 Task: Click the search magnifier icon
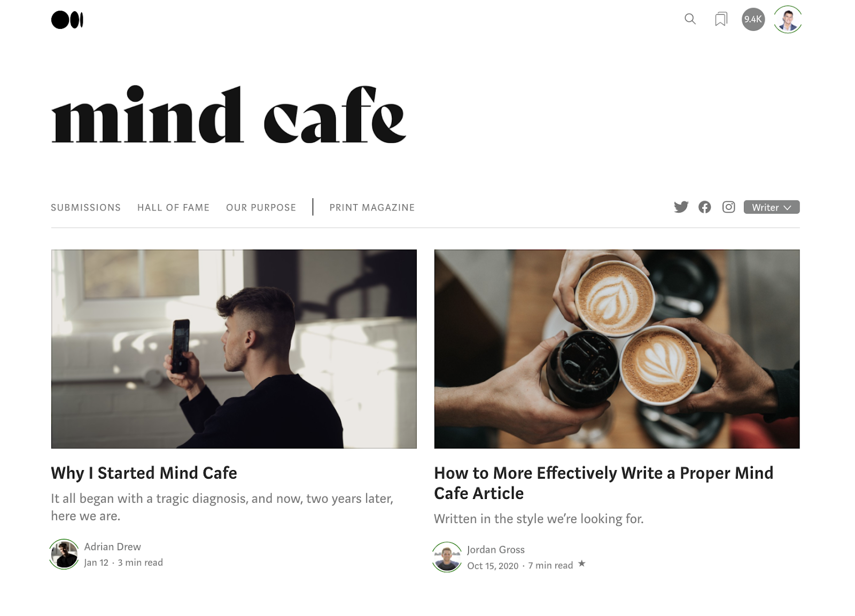(690, 19)
